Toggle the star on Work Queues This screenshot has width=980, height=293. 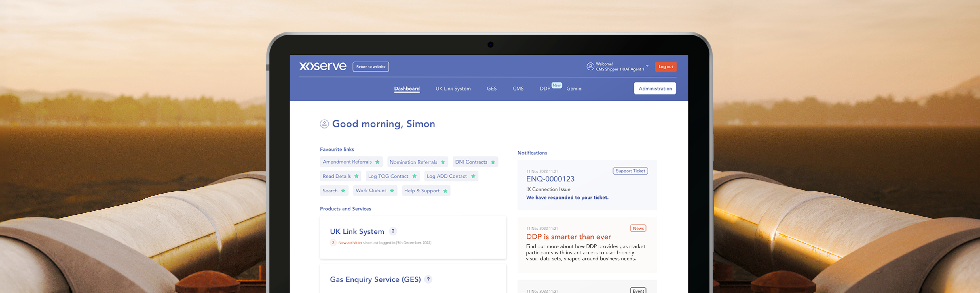coord(392,191)
